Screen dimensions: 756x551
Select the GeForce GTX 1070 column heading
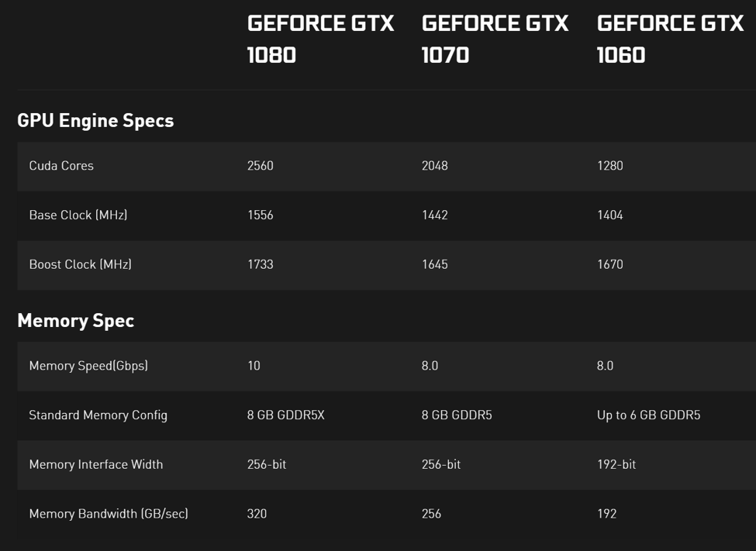495,39
